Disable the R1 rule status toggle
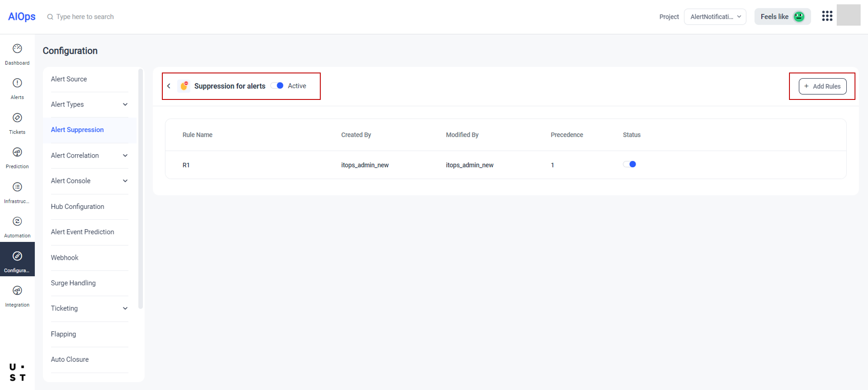The height and width of the screenshot is (390, 868). (629, 164)
